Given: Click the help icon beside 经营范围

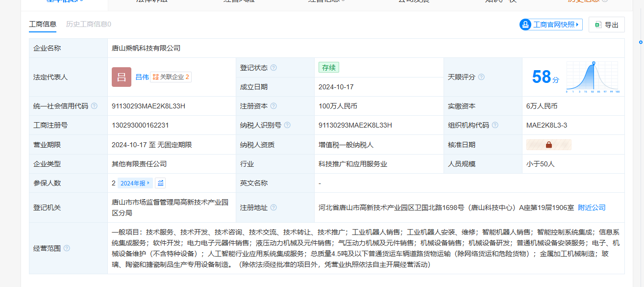Looking at the screenshot, I should 67,248.
